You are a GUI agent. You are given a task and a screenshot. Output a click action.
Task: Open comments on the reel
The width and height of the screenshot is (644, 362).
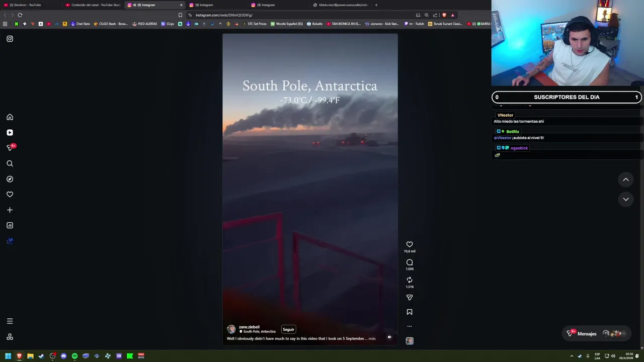click(x=410, y=262)
